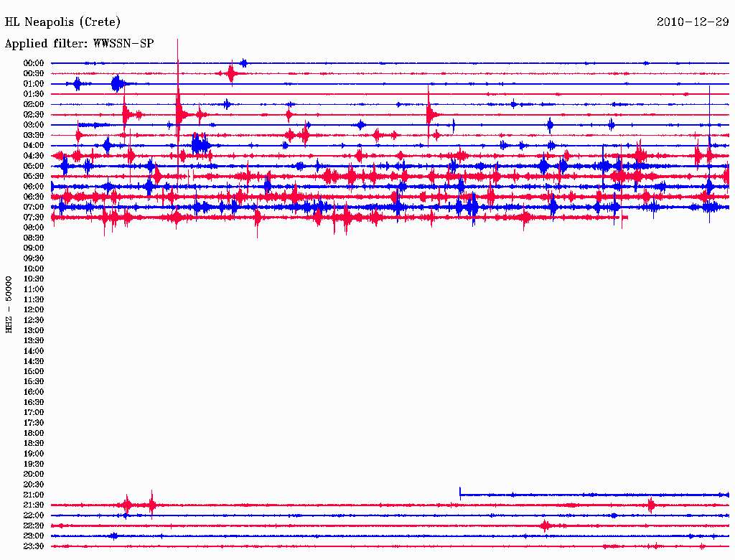Screen dimensions: 735x560
Task: Click the station title HL Neapolis (Crete)
Action: (x=62, y=22)
